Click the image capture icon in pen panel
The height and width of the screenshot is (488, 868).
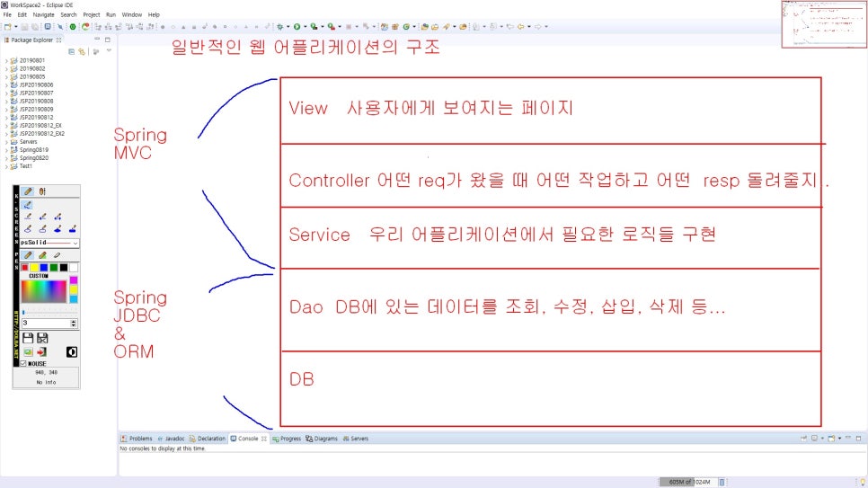coord(28,351)
